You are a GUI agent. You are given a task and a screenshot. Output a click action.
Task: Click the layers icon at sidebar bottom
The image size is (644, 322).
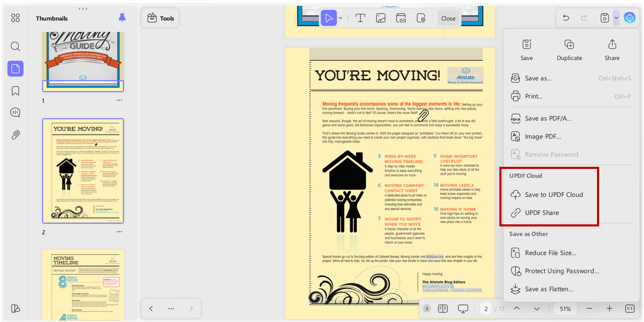point(15,308)
